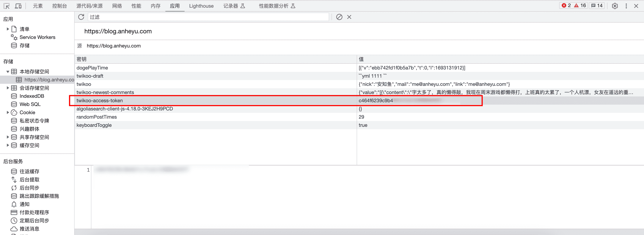Sort by the 值 column header
Image resolution: width=644 pixels, height=235 pixels.
(x=500, y=59)
